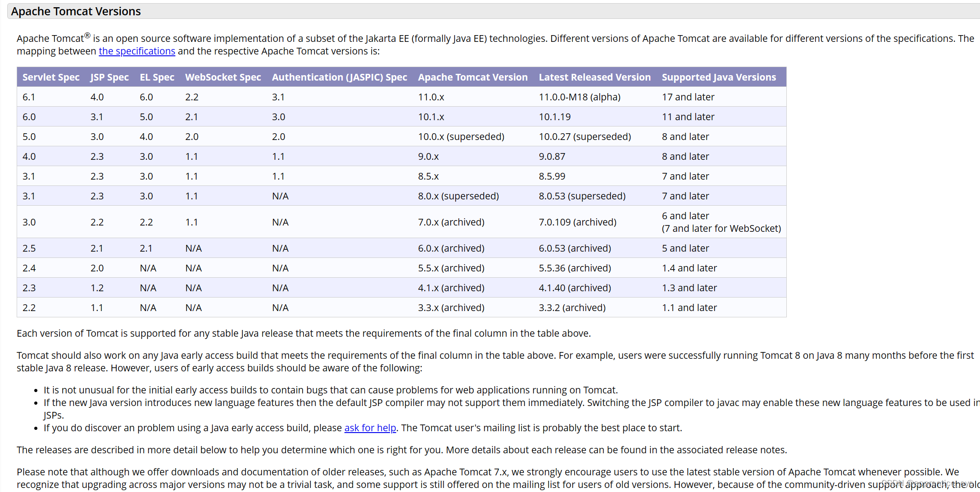Click '4.1.40 (archived)' cell
The height and width of the screenshot is (492, 980).
[x=575, y=288]
